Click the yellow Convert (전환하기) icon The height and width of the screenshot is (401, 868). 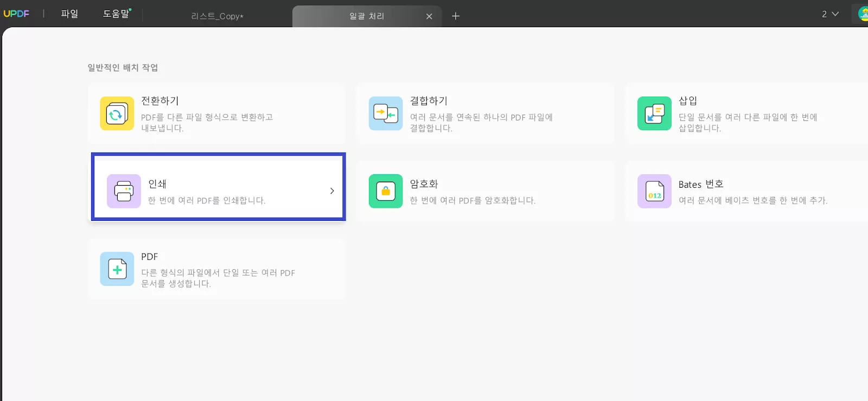point(117,113)
